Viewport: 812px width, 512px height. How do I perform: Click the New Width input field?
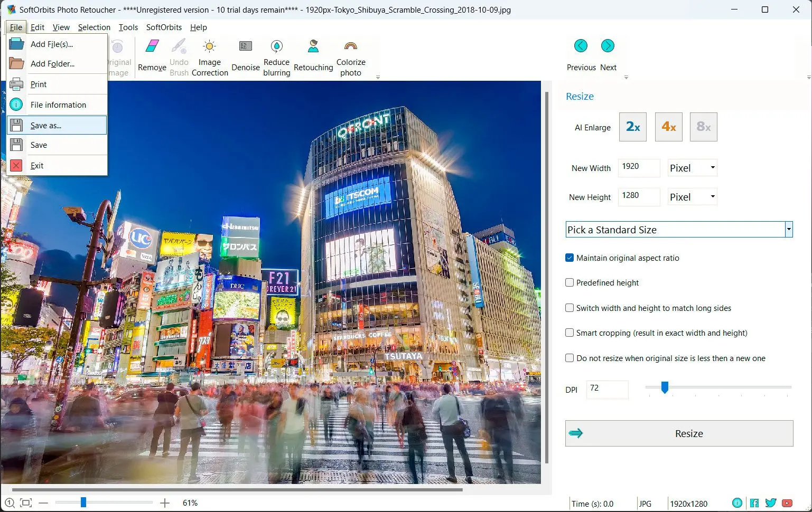pyautogui.click(x=638, y=167)
